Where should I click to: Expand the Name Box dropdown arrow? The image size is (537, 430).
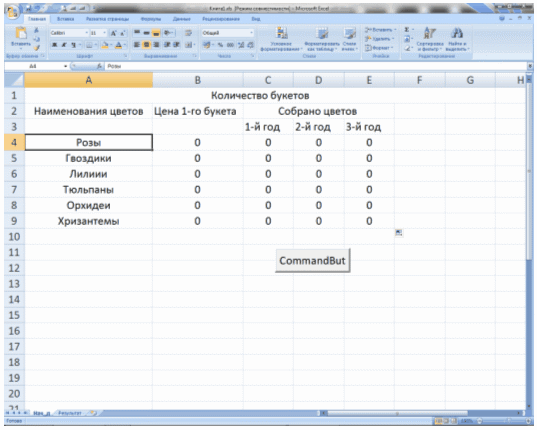(x=65, y=66)
